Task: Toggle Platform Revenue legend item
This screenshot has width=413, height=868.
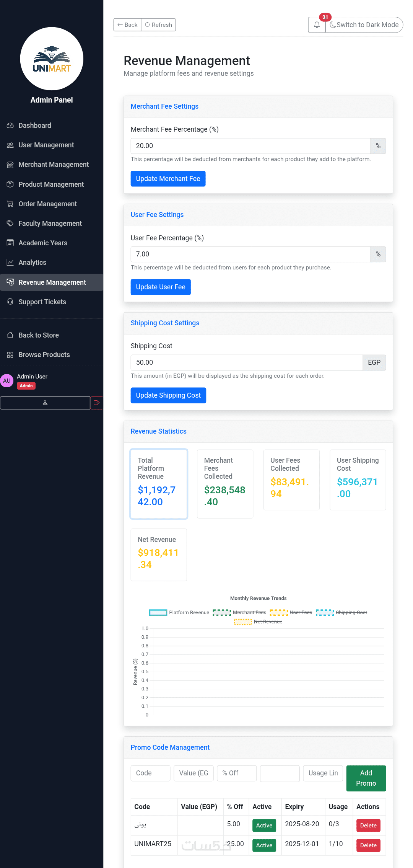Action: [x=179, y=612]
